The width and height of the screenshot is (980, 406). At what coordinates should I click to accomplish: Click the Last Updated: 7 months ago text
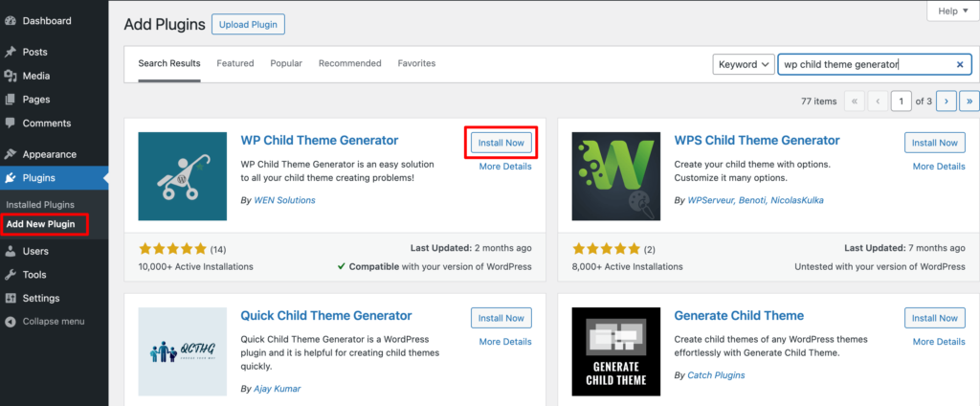click(905, 248)
